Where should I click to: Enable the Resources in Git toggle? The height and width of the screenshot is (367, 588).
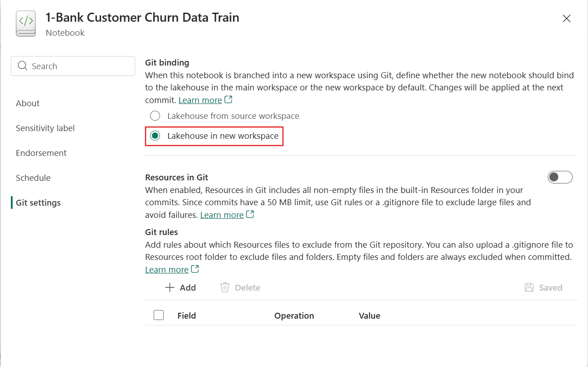click(x=560, y=177)
